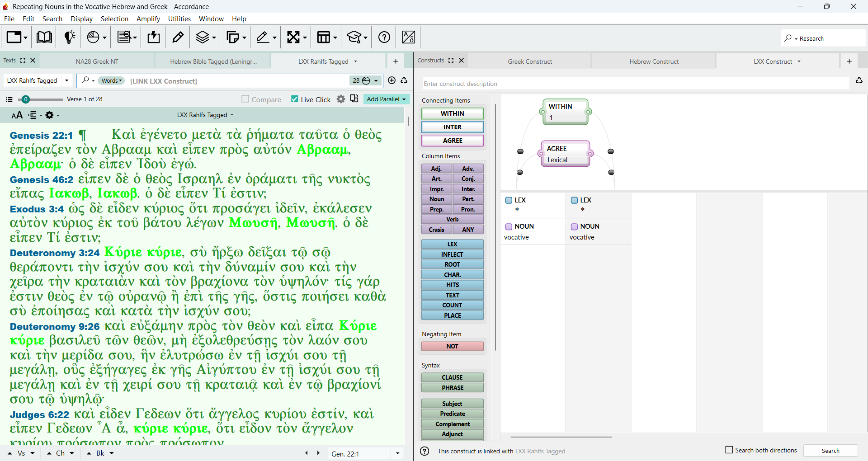Check Search both directions

[729, 450]
